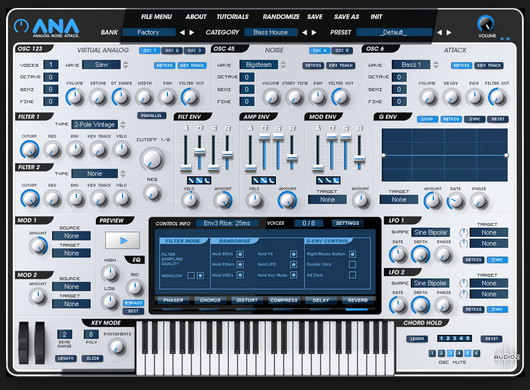This screenshot has height=390, width=530.
Task: Click the Portamento knob in Key Mode
Action: coord(117,347)
